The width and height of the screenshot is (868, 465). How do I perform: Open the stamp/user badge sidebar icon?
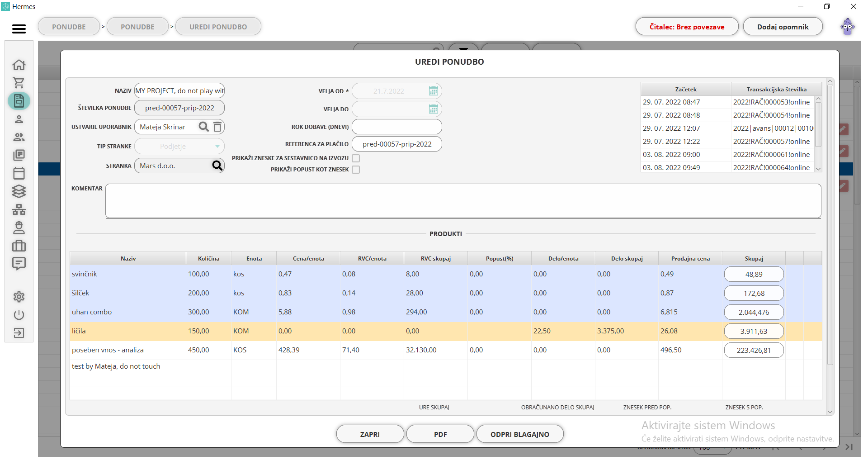click(19, 228)
